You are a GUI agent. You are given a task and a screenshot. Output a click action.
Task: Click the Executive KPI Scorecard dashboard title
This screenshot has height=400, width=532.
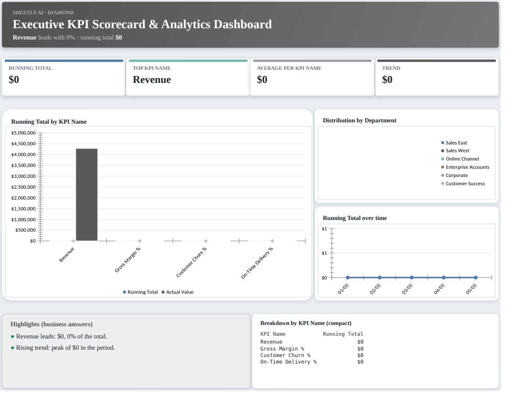pyautogui.click(x=142, y=24)
